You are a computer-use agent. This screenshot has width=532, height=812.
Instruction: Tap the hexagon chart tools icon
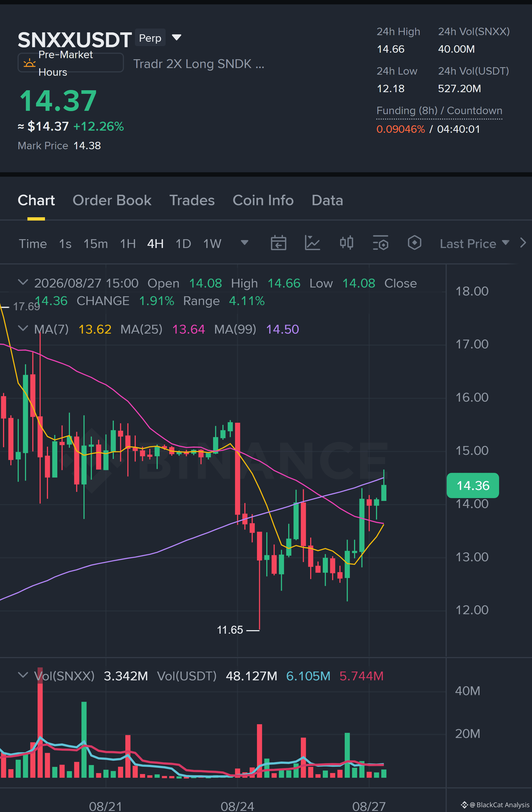414,243
